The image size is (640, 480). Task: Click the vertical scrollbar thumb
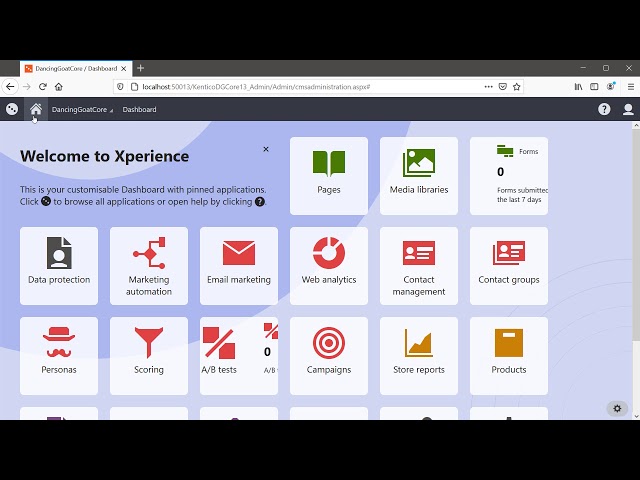click(636, 235)
